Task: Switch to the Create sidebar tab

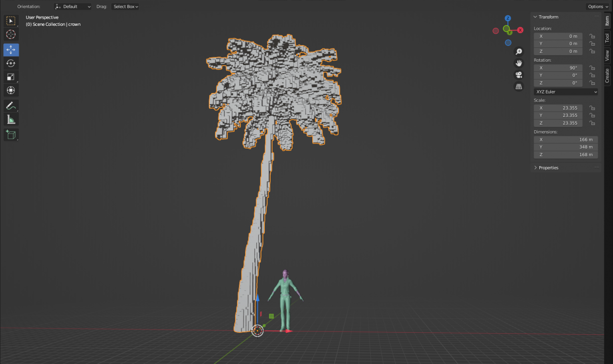Action: tap(607, 75)
